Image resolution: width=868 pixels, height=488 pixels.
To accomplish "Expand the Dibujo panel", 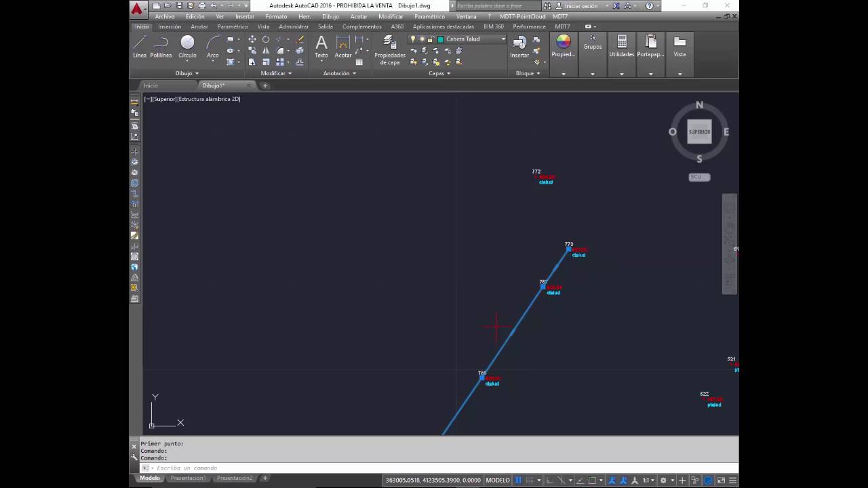I will point(187,73).
